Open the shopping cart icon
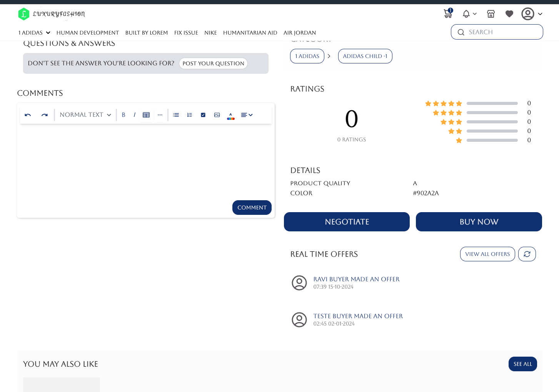Screen dimensions: 559x392 click(448, 14)
